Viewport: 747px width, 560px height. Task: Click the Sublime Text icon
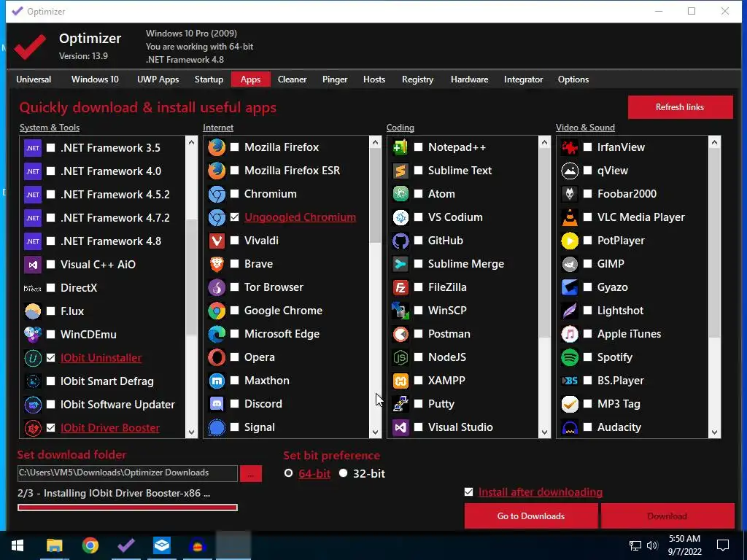tap(400, 171)
